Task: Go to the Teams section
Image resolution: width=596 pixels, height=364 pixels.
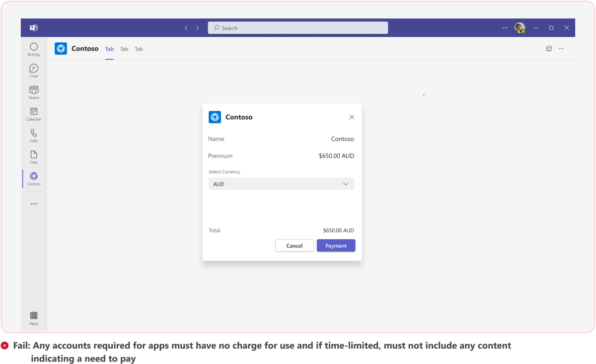Action: click(33, 91)
